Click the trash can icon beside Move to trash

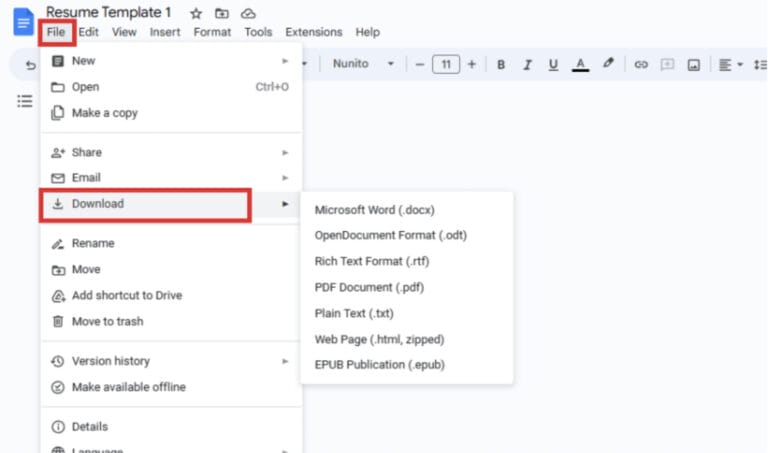click(x=58, y=321)
